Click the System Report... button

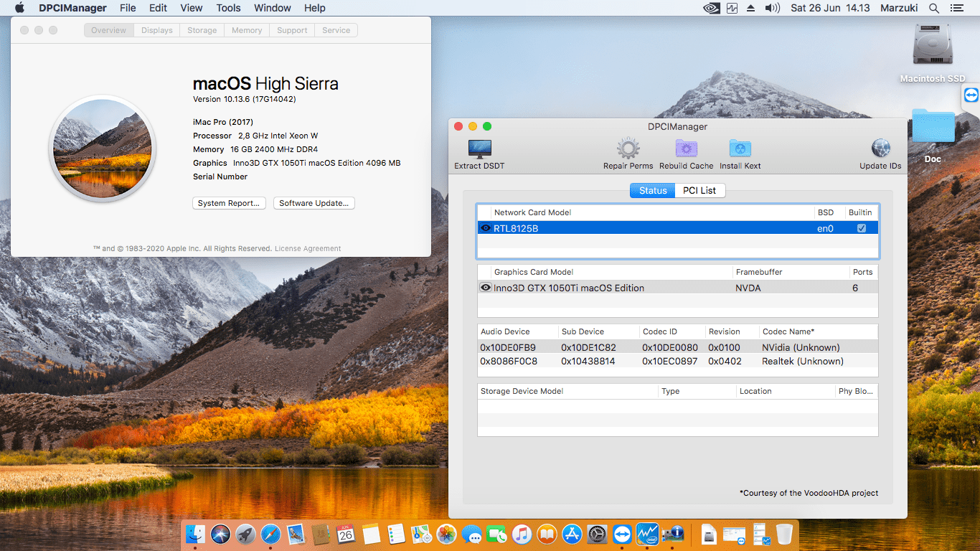230,203
